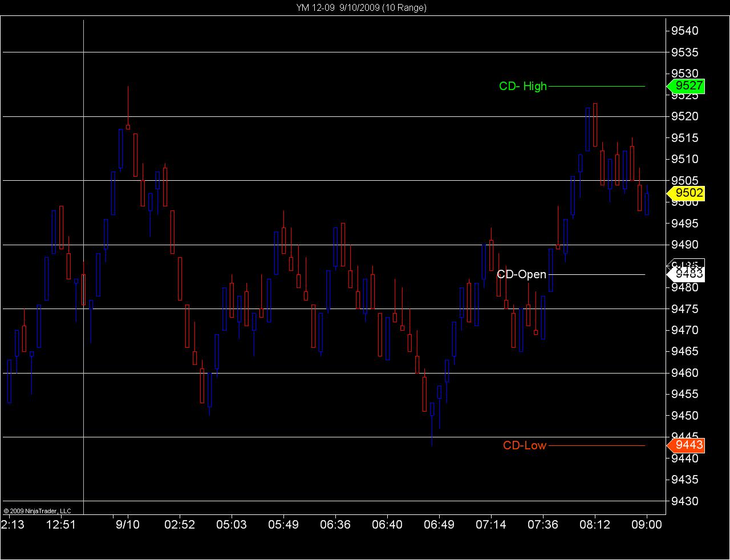The width and height of the screenshot is (730, 560).
Task: Click the 9520 price axis label
Action: coord(685,116)
